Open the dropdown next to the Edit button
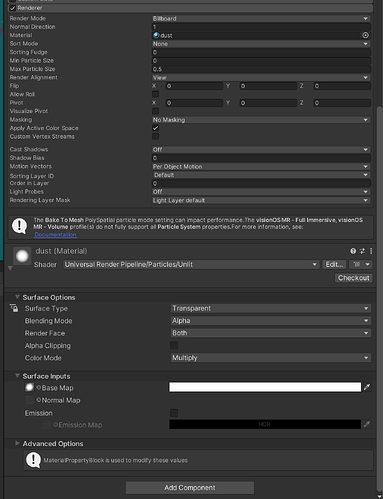The image size is (383, 499). 361,264
